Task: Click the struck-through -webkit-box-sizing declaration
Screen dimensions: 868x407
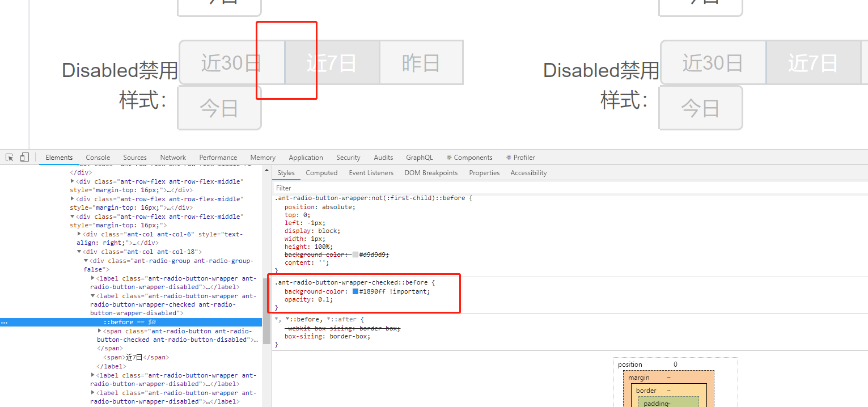Action: coord(342,329)
